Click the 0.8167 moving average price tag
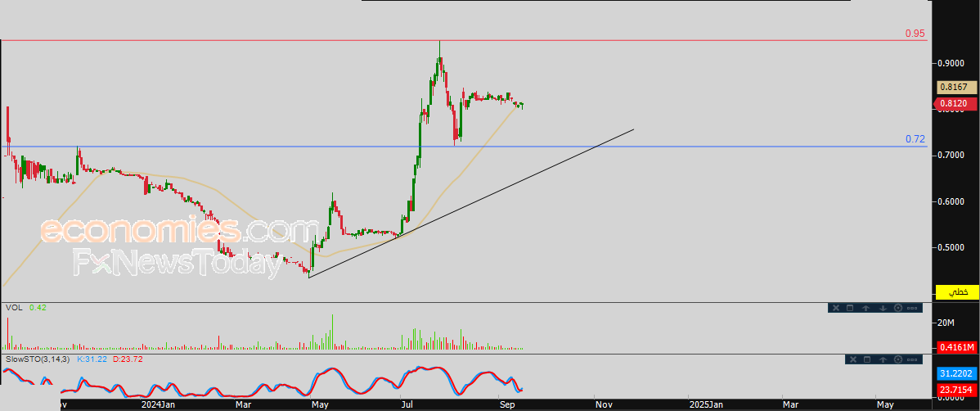Screen dimensions: 980x411 pyautogui.click(x=957, y=88)
